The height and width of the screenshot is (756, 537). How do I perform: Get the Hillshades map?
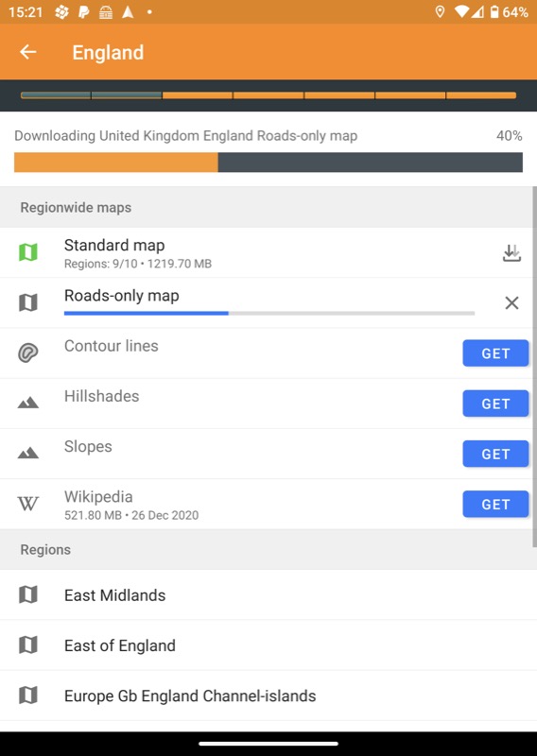click(x=495, y=404)
